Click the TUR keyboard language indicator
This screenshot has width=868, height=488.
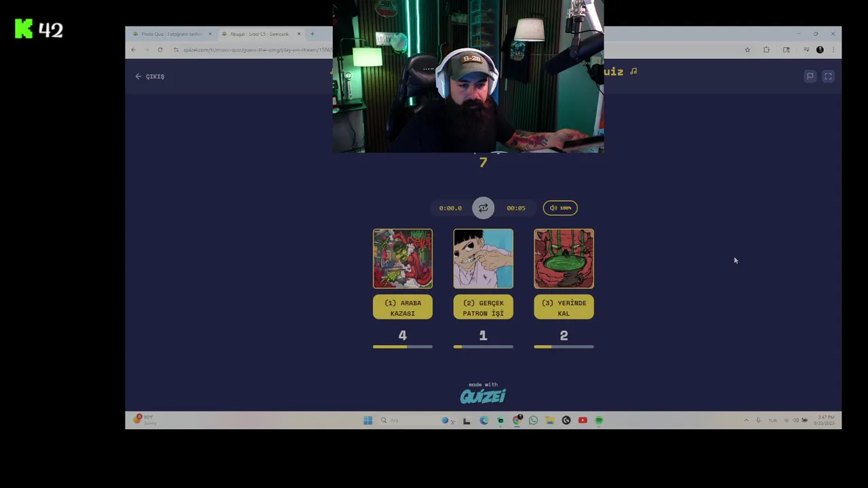tap(772, 420)
